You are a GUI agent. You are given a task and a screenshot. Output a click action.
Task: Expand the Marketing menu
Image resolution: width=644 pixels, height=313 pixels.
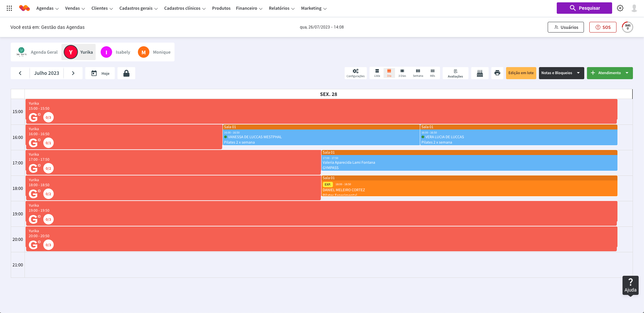click(x=314, y=8)
